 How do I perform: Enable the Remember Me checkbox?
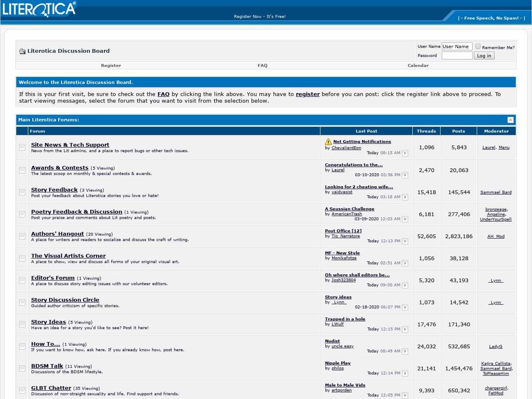(478, 47)
